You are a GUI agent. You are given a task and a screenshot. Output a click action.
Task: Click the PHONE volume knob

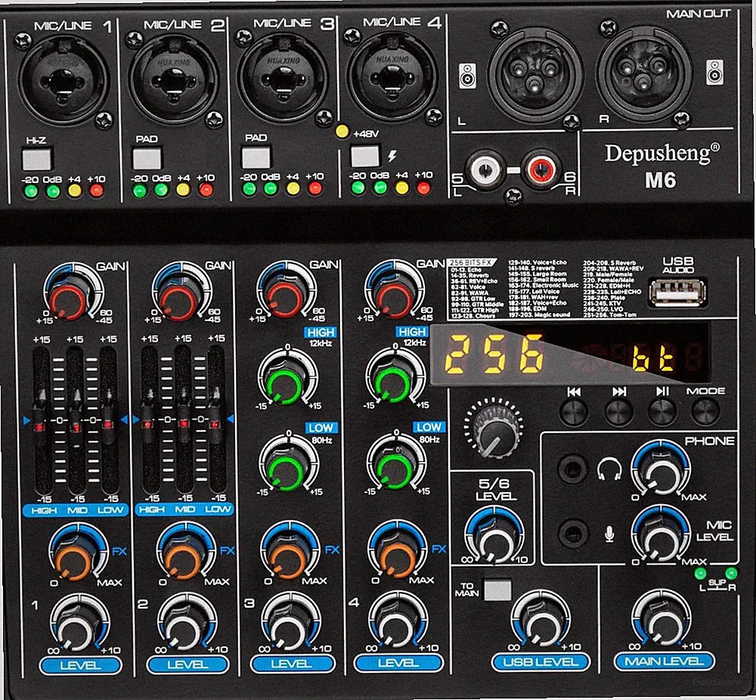tap(661, 474)
